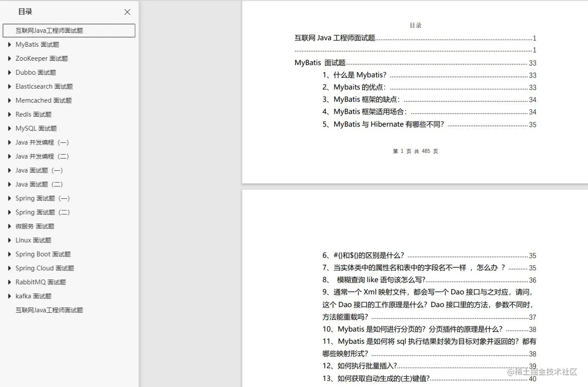Expand the Java 并发编程（二）outline arrow
This screenshot has width=588, height=387.
[10, 156]
